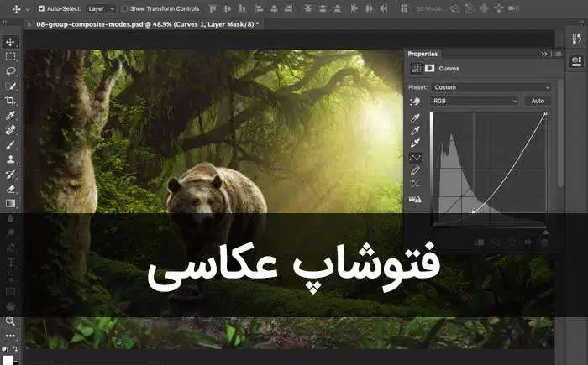Open the Preset Custom dropdown
The image size is (588, 365).
tap(491, 87)
